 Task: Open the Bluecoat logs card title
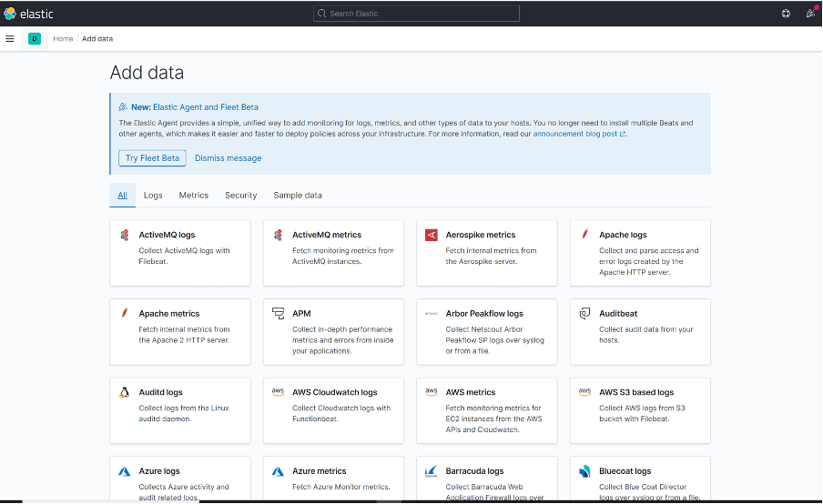click(625, 471)
